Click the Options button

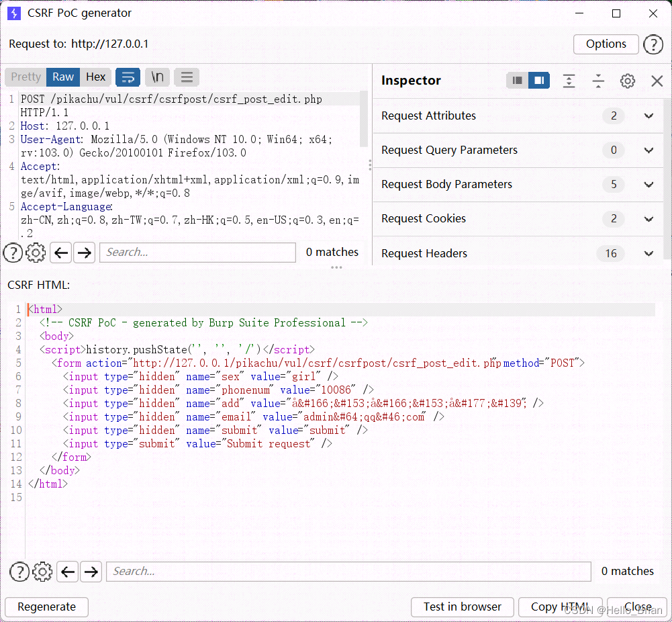606,44
